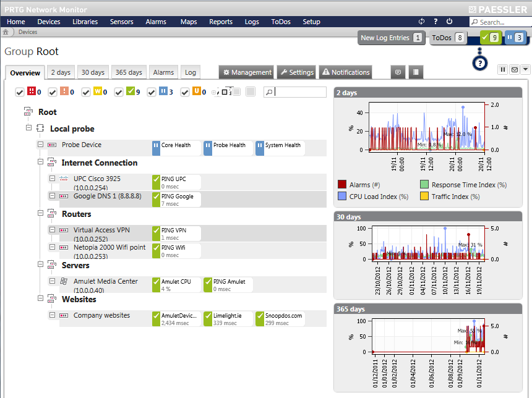The image size is (532, 398).
Task: Open the Maps menu
Action: [x=189, y=22]
